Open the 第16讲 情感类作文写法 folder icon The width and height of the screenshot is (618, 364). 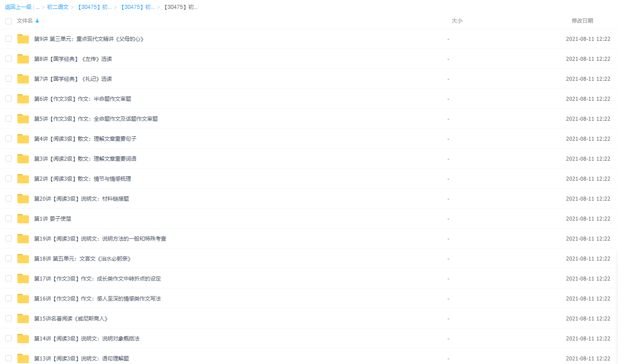(x=23, y=298)
